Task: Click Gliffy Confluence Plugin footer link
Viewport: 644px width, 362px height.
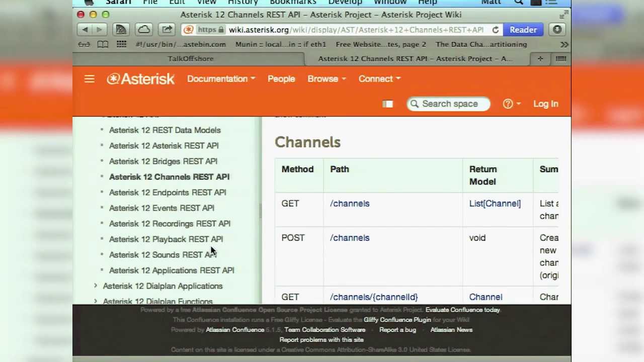Action: 397,320
